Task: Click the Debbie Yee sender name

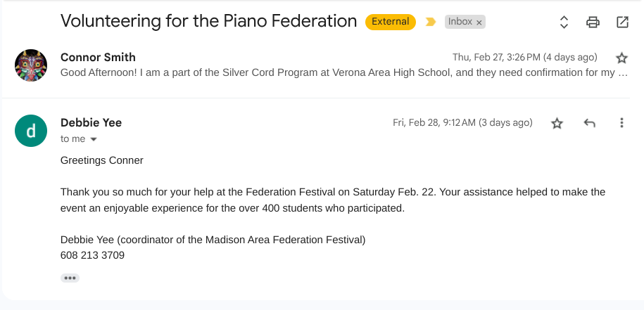Action: pyautogui.click(x=91, y=122)
